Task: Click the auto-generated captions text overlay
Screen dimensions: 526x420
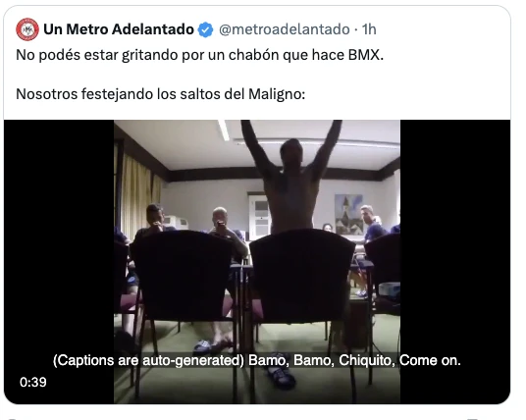Action: pyautogui.click(x=257, y=360)
